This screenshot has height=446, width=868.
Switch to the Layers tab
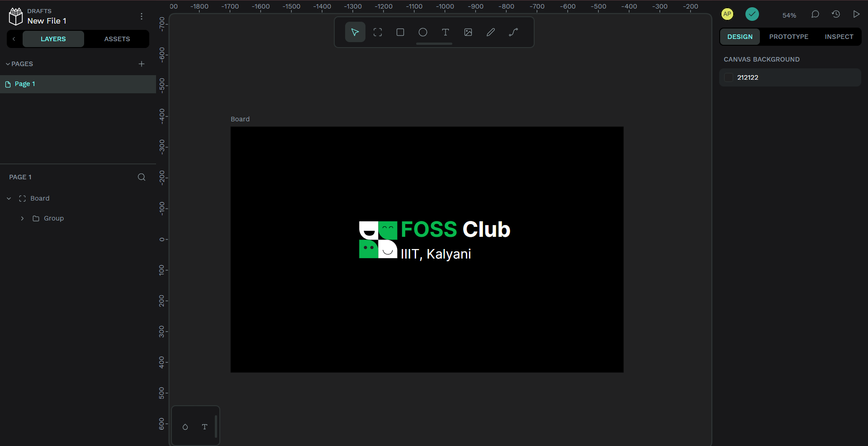[53, 39]
